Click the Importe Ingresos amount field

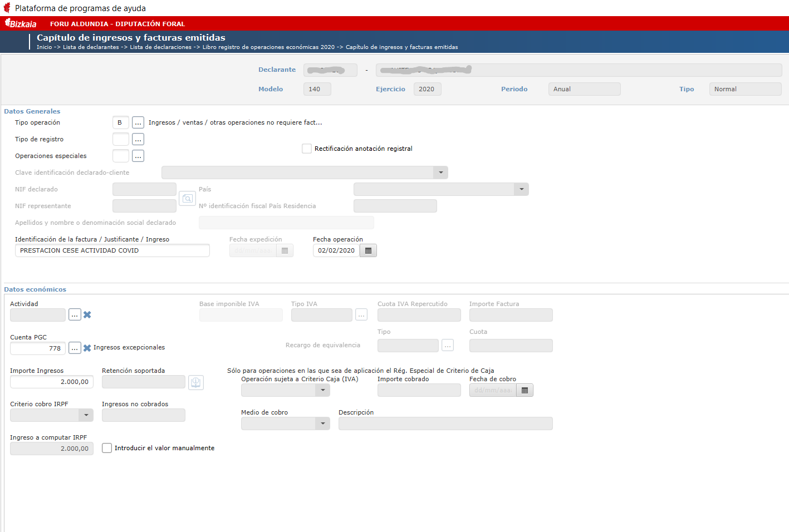tap(52, 382)
